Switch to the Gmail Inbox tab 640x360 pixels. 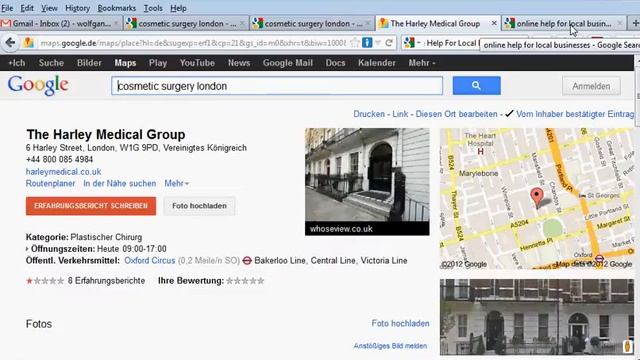[x=61, y=23]
